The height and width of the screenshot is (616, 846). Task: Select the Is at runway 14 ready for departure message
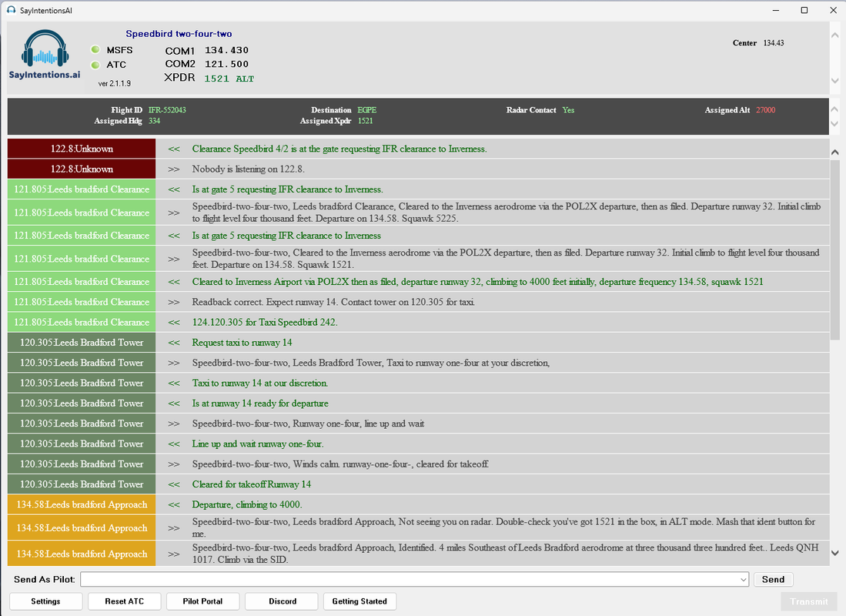pos(260,403)
